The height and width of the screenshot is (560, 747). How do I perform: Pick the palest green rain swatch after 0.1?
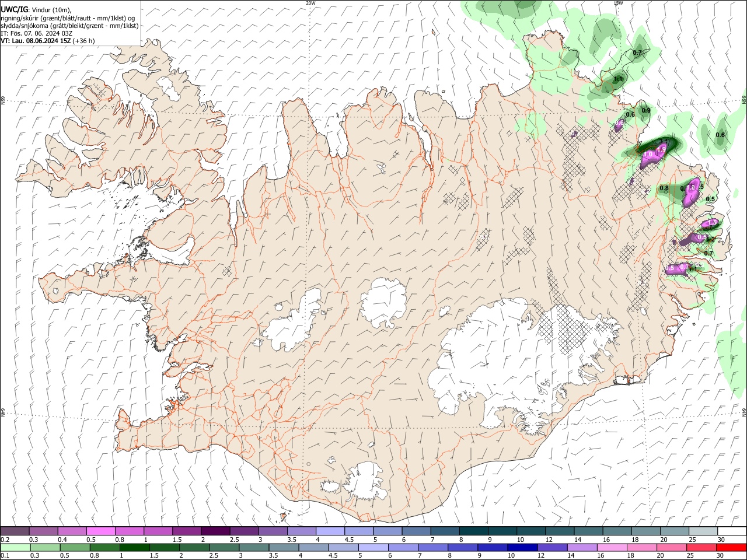pyautogui.click(x=15, y=548)
